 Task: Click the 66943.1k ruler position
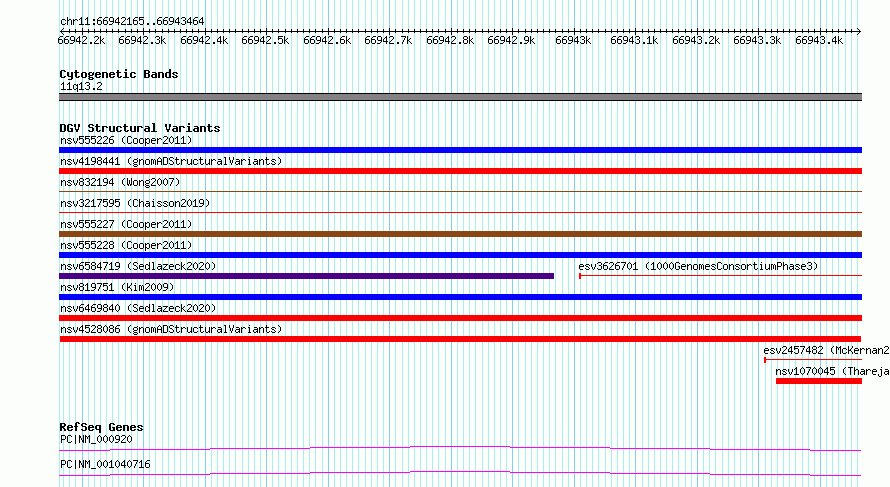point(634,40)
